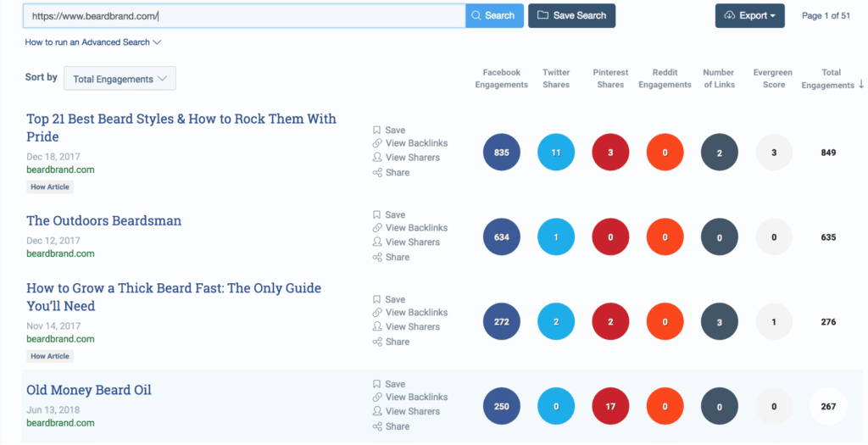The image size is (868, 445).
Task: Click View Backlinks icon for How to Grow a Thick Beard
Action: [377, 313]
